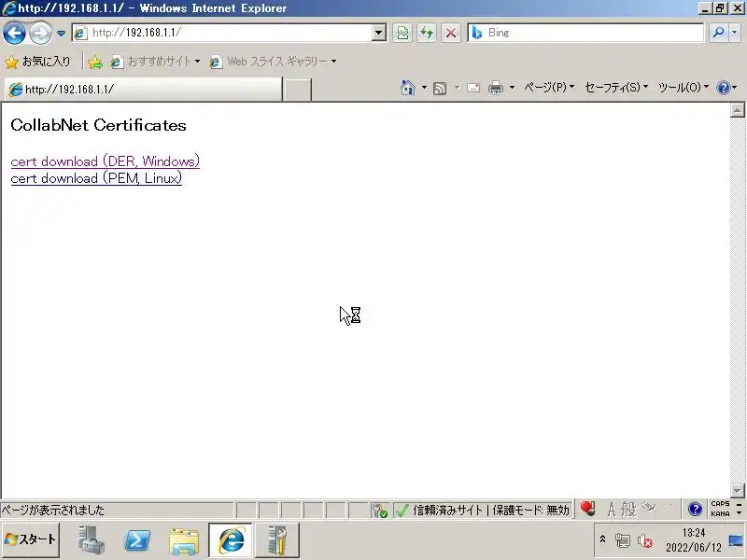Click the network tray icon

point(622,540)
